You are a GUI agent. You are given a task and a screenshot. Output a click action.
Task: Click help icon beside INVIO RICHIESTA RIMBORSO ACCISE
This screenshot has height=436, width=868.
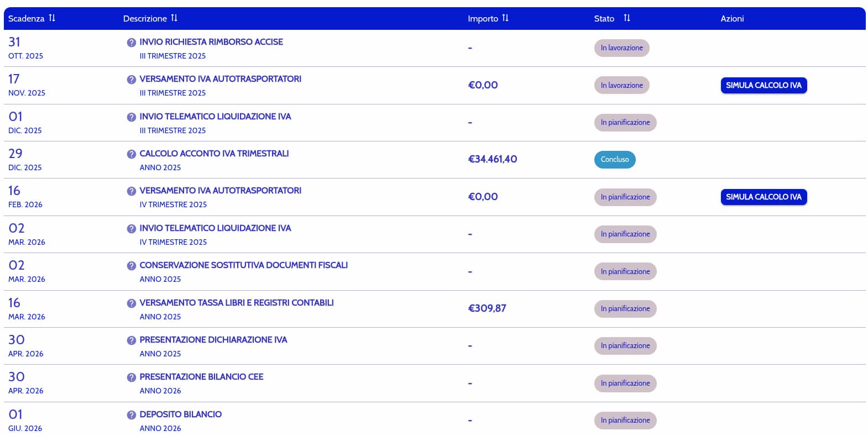pyautogui.click(x=131, y=43)
